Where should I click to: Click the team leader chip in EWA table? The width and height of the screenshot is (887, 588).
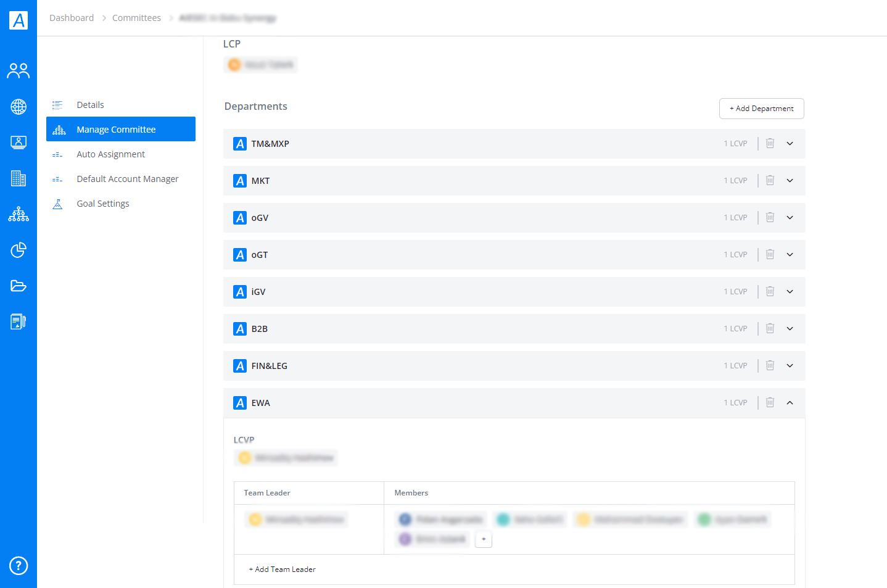(296, 520)
